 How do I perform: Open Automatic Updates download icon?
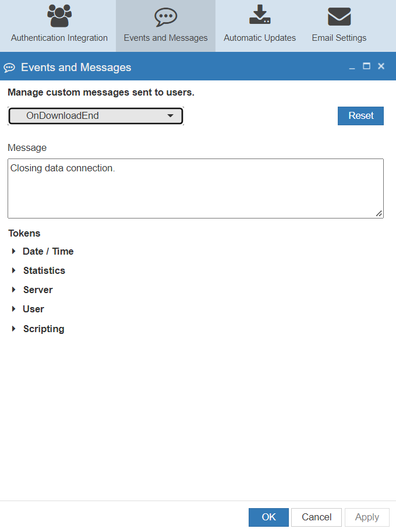[260, 15]
